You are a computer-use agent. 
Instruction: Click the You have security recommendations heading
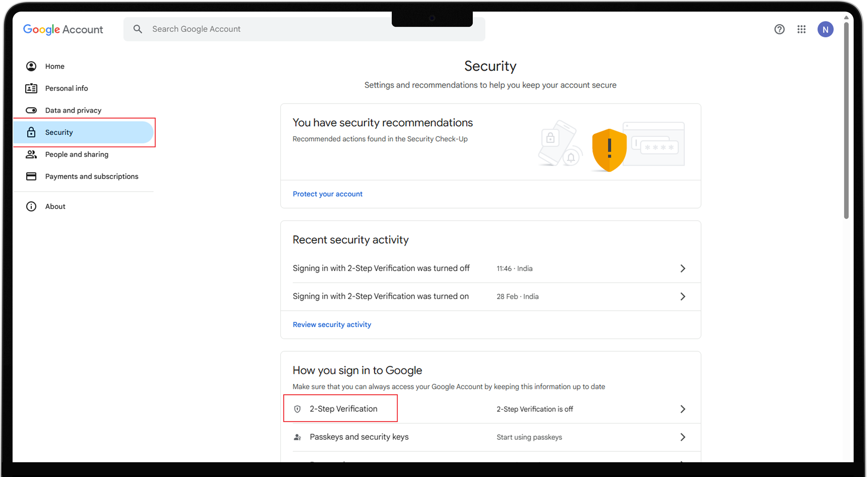point(382,123)
